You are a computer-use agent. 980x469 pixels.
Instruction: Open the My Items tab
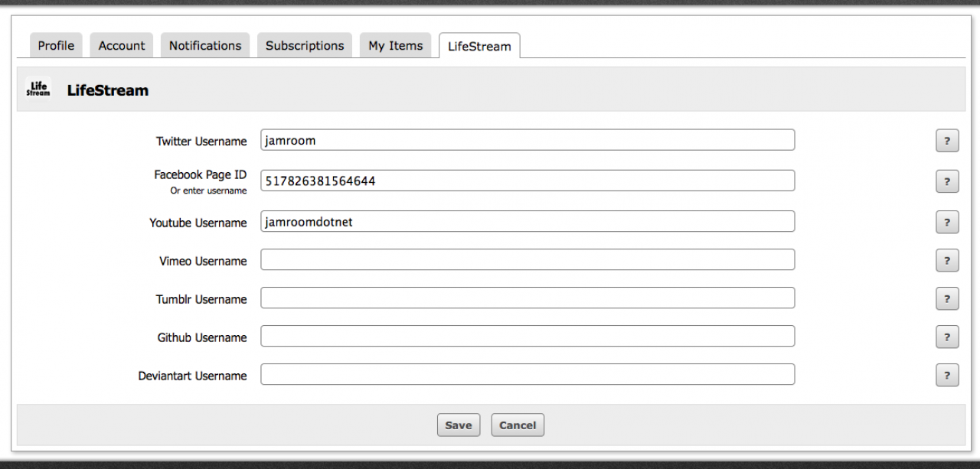[395, 46]
